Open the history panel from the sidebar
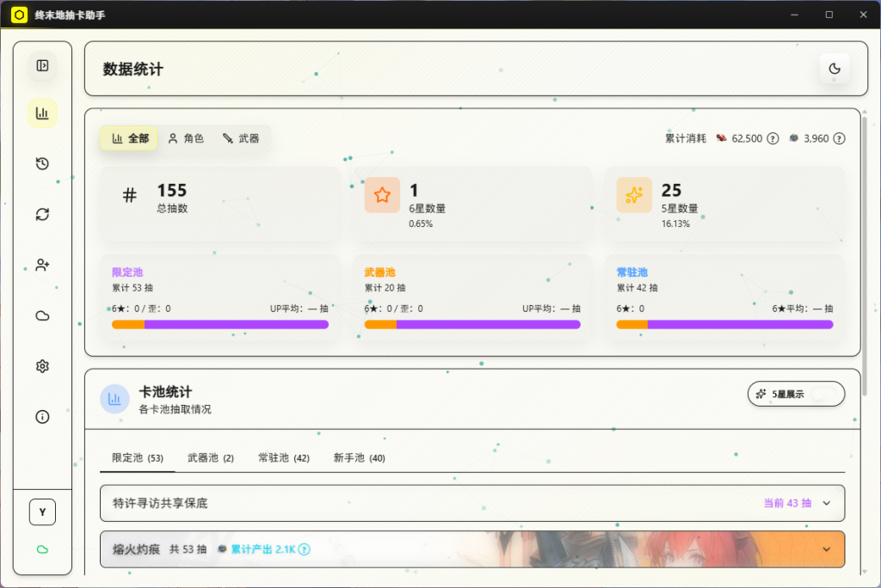881x588 pixels. click(42, 163)
